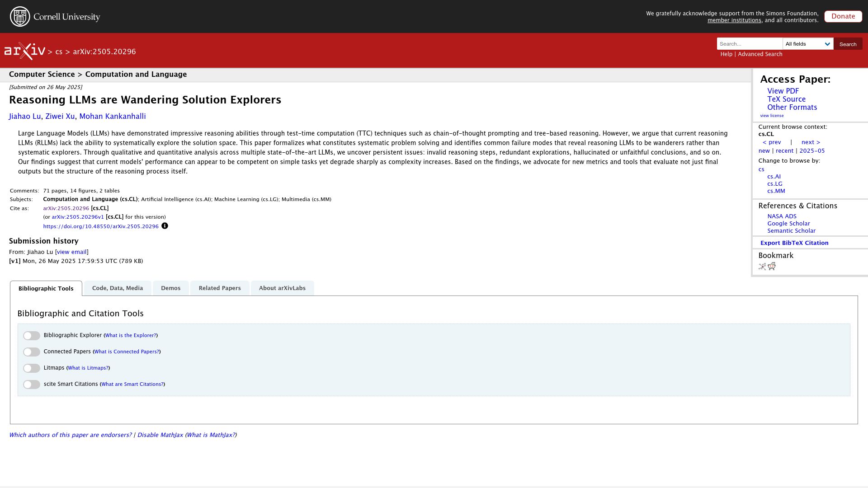Open the Demos tab
The height and width of the screenshot is (488, 868).
coord(170,288)
